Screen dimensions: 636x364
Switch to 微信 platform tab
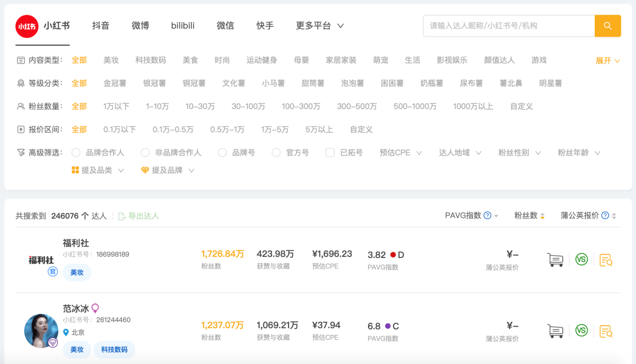225,25
